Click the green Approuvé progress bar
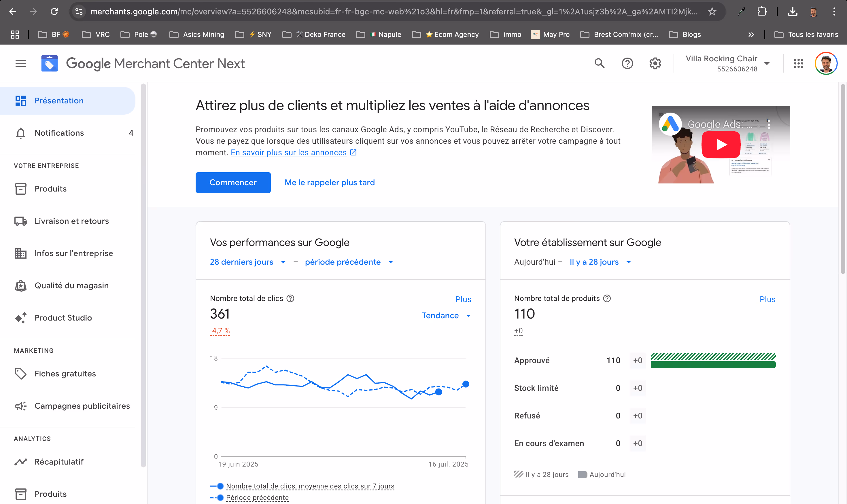 pos(713,365)
